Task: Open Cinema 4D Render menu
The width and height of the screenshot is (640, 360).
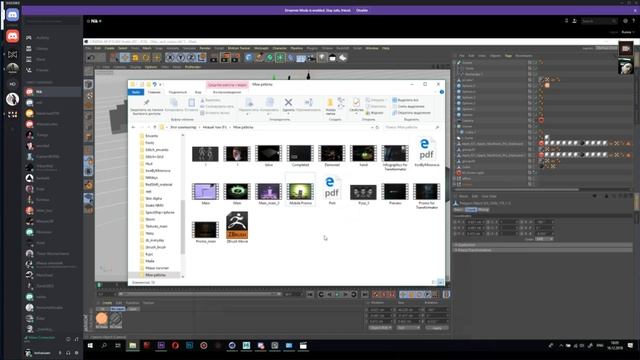Action: point(205,48)
